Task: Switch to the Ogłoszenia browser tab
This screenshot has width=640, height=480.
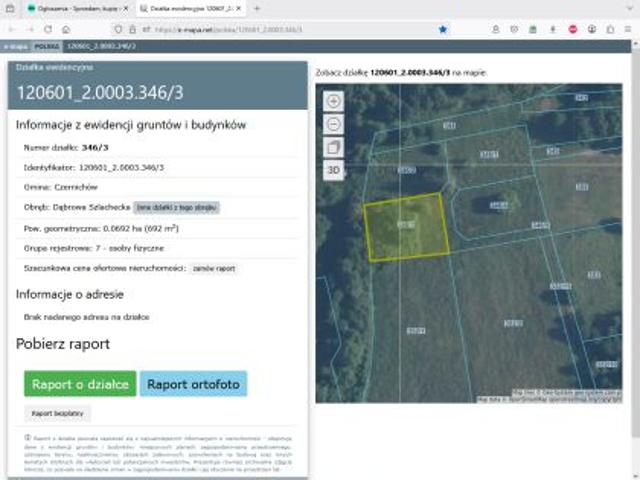Action: [x=75, y=8]
